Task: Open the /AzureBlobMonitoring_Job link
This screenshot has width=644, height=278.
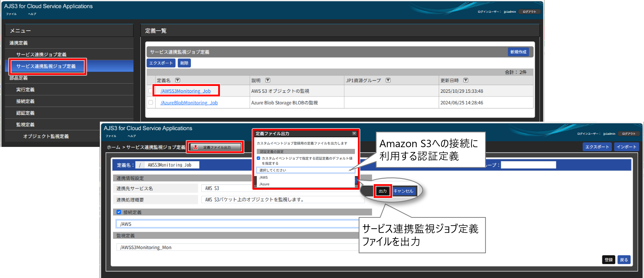Action: [x=189, y=103]
